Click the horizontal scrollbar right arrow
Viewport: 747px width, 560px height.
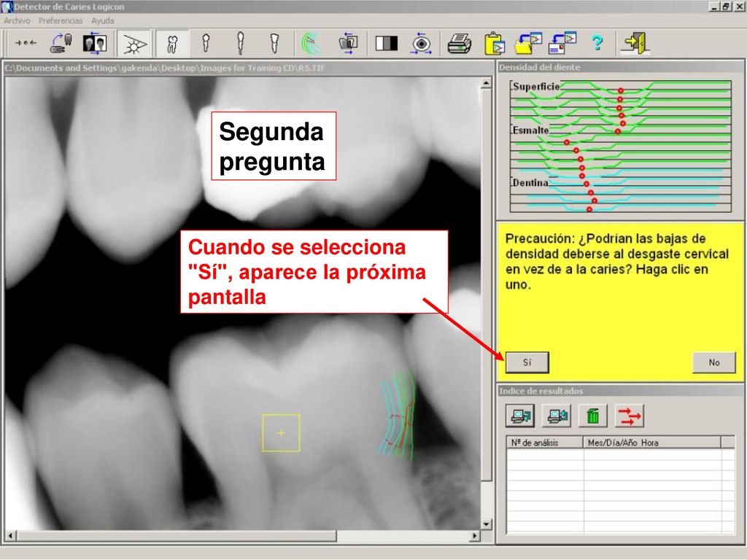click(474, 536)
